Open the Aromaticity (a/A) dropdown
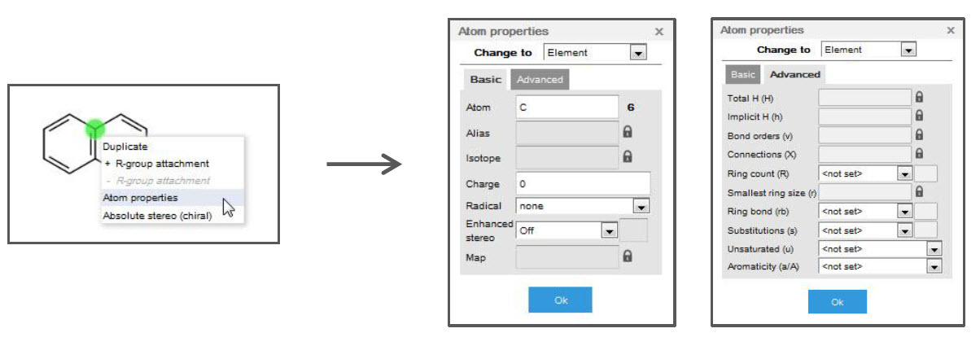 (x=934, y=266)
